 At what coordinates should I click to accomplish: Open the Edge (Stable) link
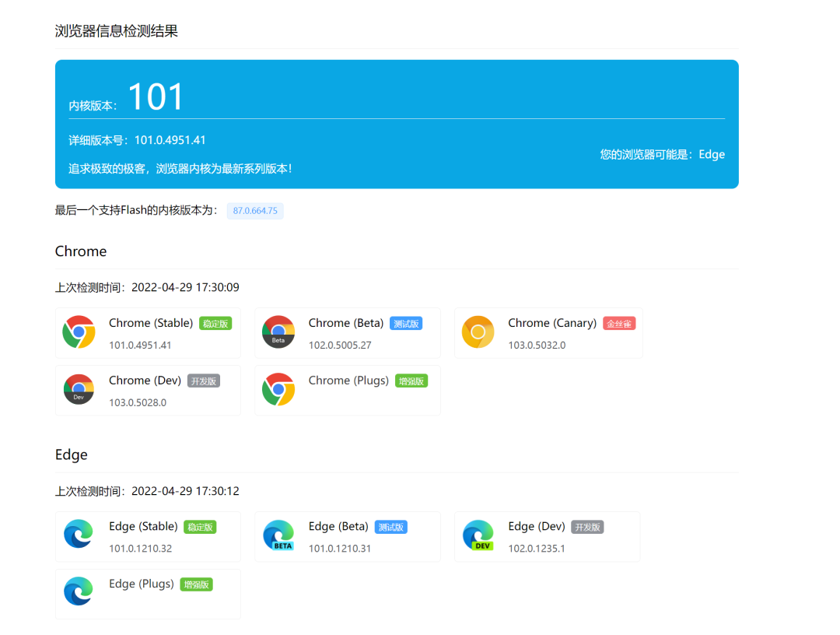[x=144, y=527]
